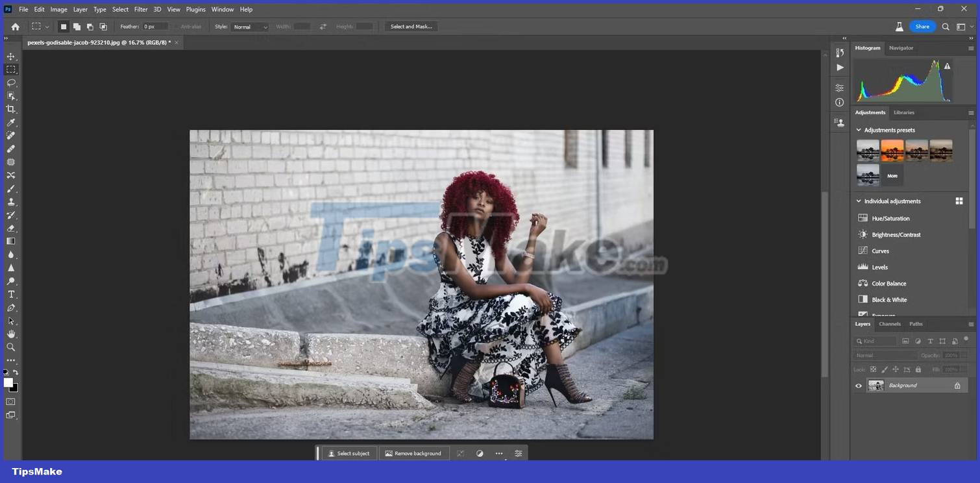Toggle the dark mode overlay in contextual taskbar
The image size is (980, 483).
(480, 453)
